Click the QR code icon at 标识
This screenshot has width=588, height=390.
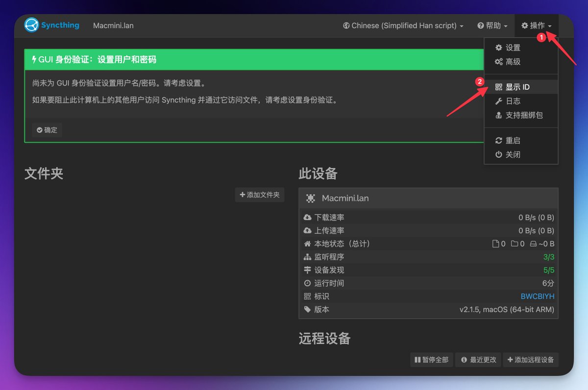tap(308, 296)
